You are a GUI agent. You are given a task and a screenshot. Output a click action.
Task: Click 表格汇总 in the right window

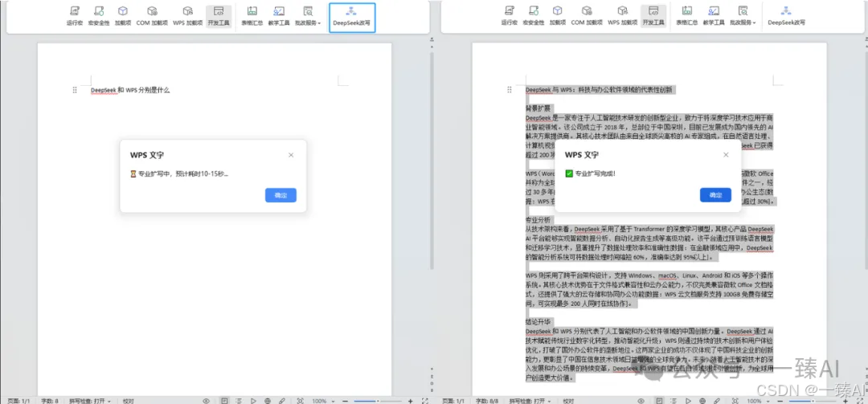687,15
